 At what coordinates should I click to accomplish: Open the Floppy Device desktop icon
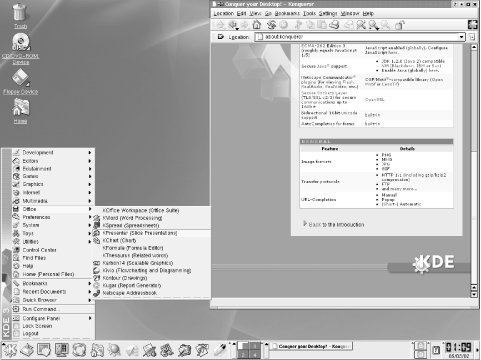coord(20,81)
